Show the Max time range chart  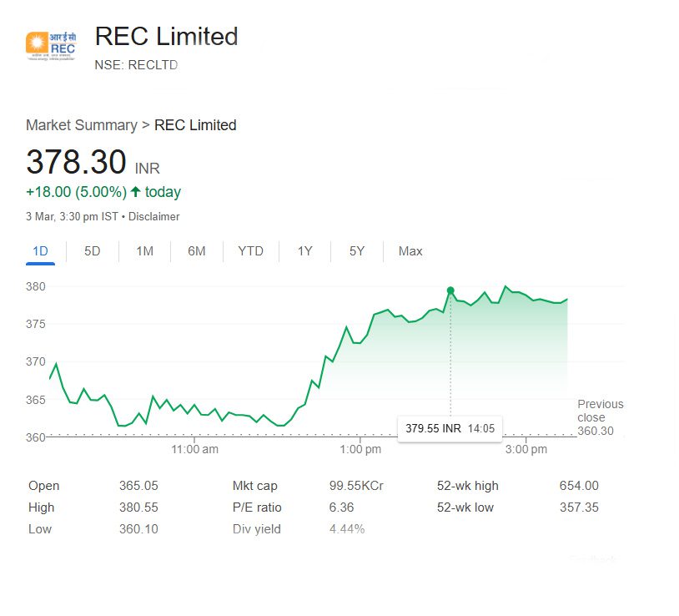point(410,251)
